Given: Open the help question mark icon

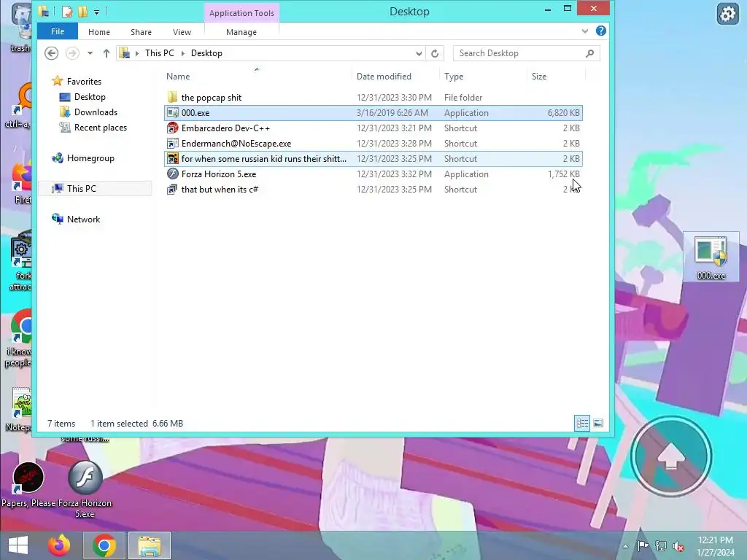Looking at the screenshot, I should (x=601, y=31).
